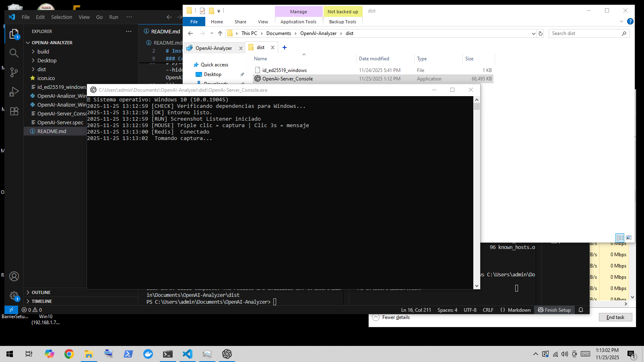Expand the TIMELINE section
The height and width of the screenshot is (362, 644).
tap(41, 301)
